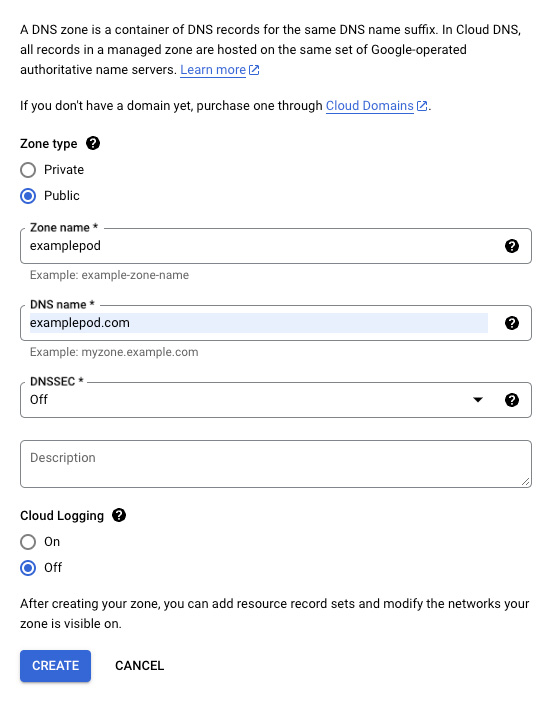Screen dimensions: 557x702
Task: Click the external link icon beside Cloud Domains
Action: coord(422,106)
